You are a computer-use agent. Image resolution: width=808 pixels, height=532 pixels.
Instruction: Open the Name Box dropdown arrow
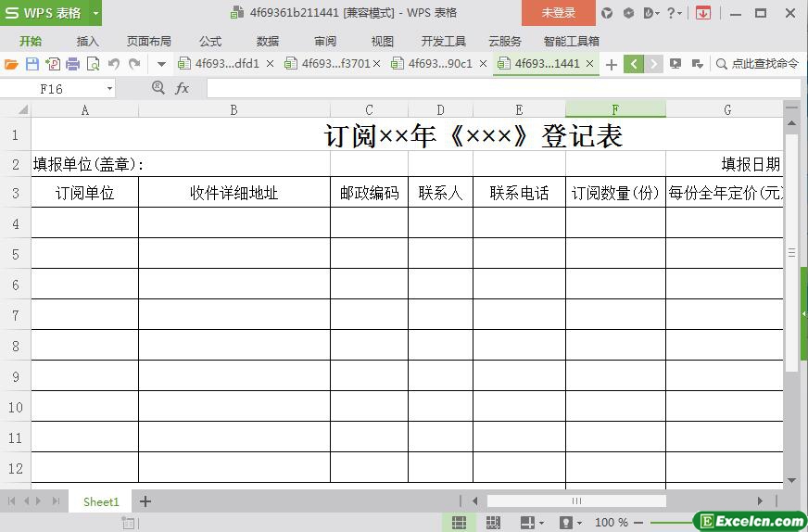[109, 89]
